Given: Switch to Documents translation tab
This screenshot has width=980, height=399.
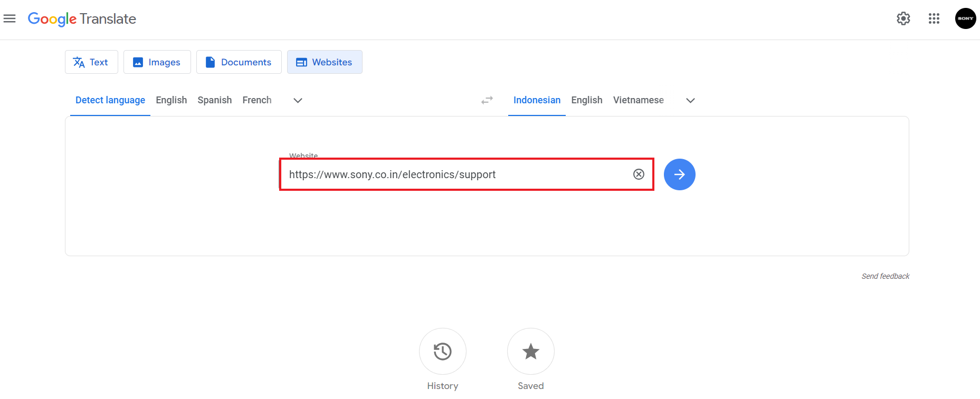Looking at the screenshot, I should (x=239, y=62).
